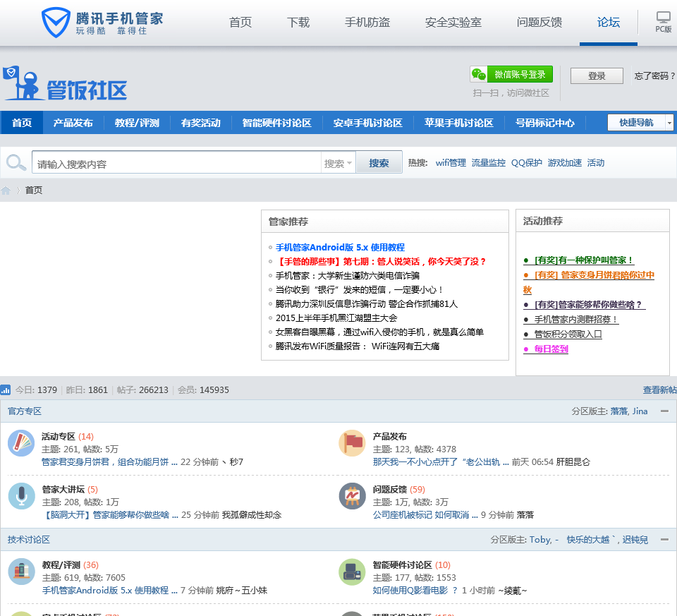677x616 pixels.
Task: Click the QQ保护 hot search link
Action: (x=526, y=163)
